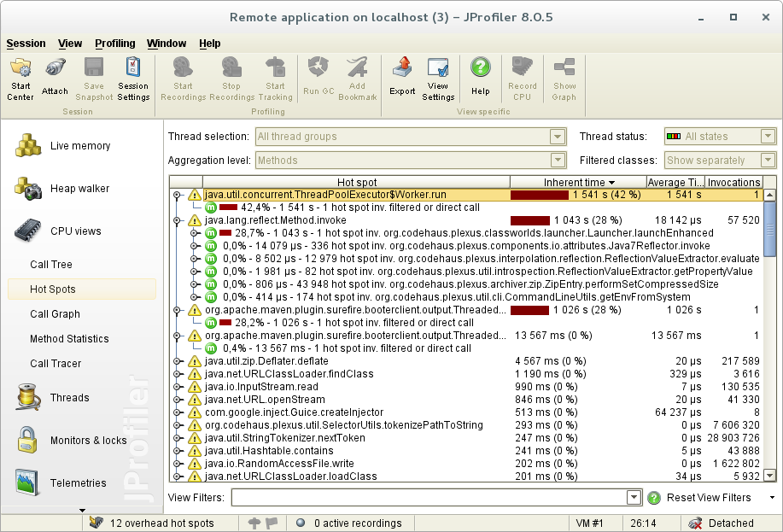Open Session Settings

point(133,79)
